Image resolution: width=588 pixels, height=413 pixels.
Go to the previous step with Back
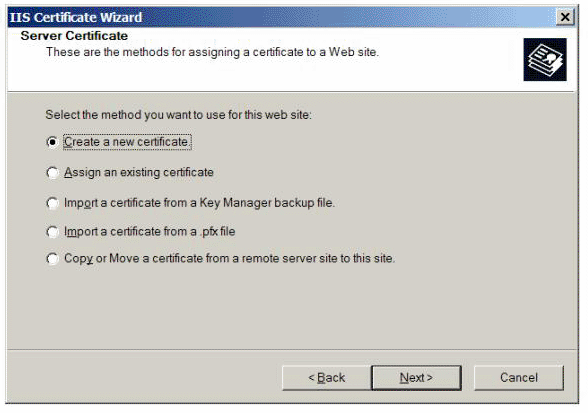[327, 378]
